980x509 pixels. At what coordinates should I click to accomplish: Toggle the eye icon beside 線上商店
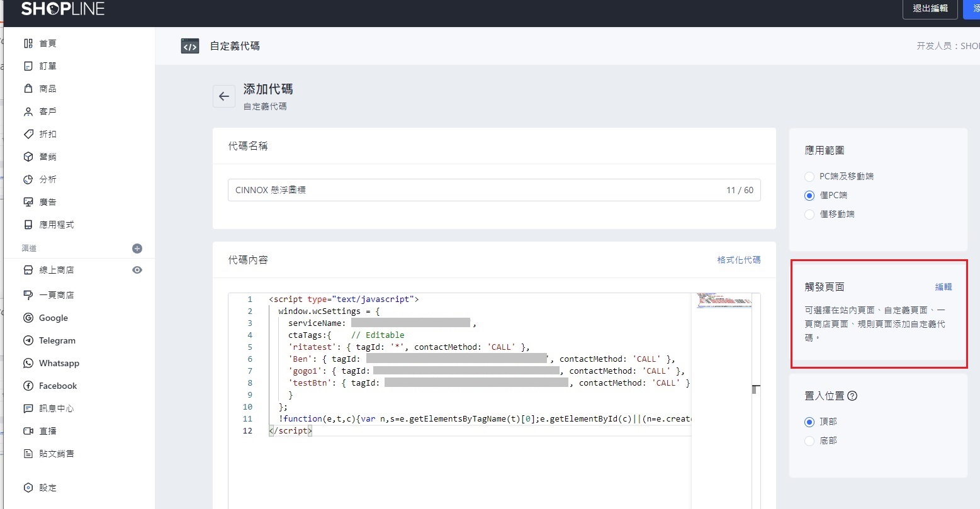[x=137, y=270]
